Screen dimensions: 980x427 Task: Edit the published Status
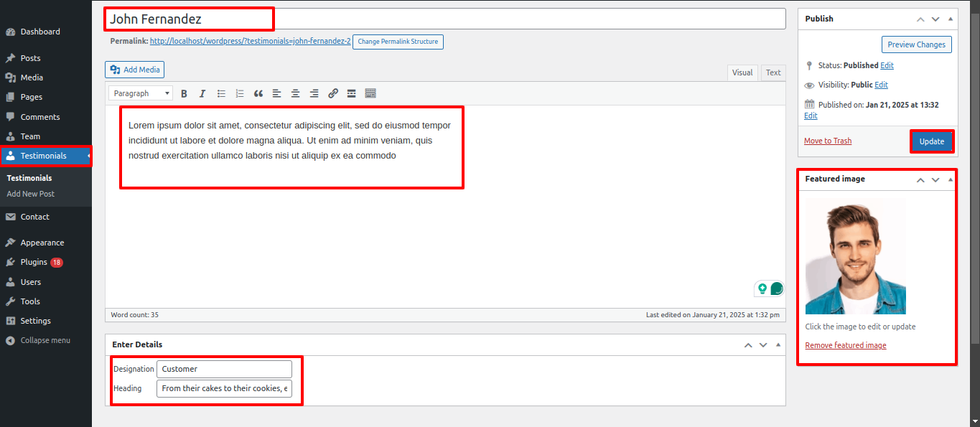(887, 65)
